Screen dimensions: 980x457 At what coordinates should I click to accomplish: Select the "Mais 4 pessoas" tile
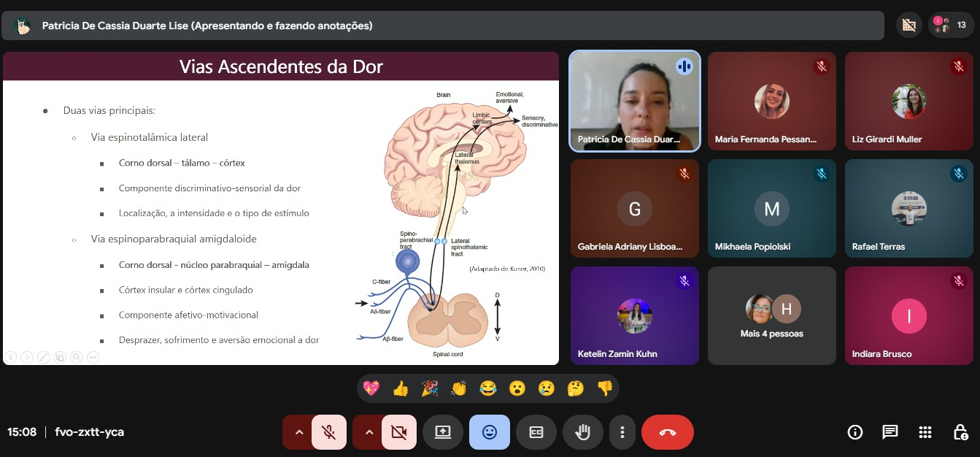pyautogui.click(x=771, y=315)
